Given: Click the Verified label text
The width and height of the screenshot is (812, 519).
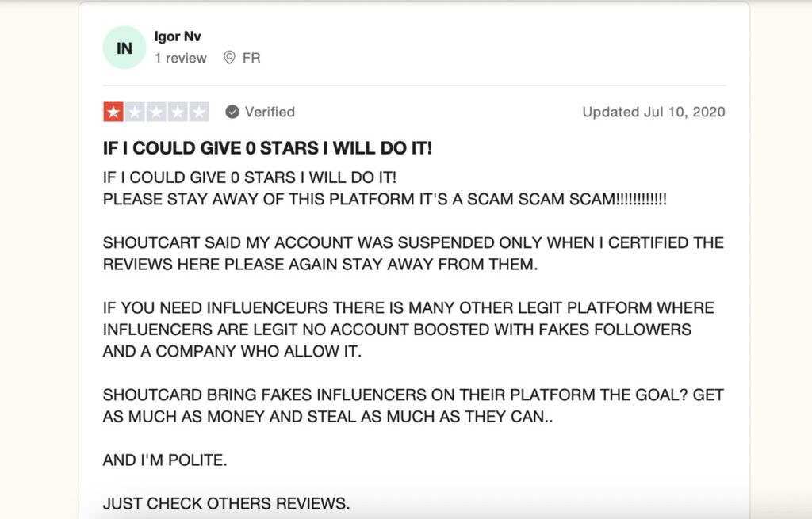Looking at the screenshot, I should pos(270,112).
